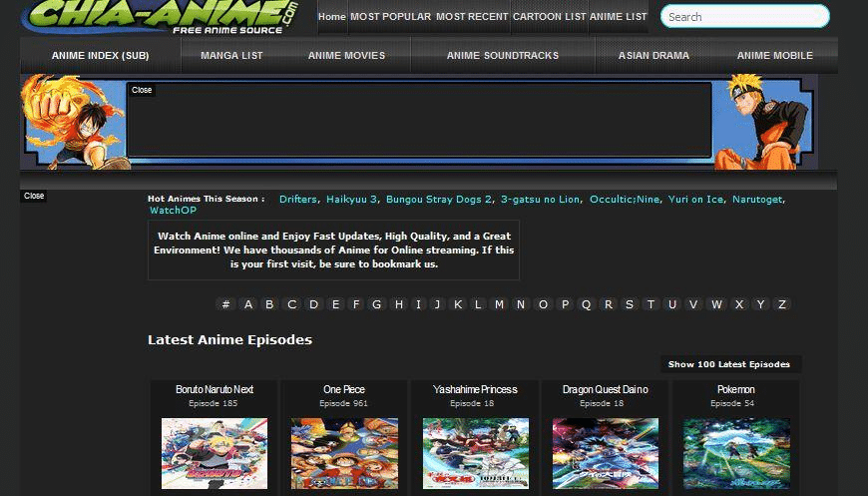
Task: Filter anime by letter I
Action: [x=418, y=304]
